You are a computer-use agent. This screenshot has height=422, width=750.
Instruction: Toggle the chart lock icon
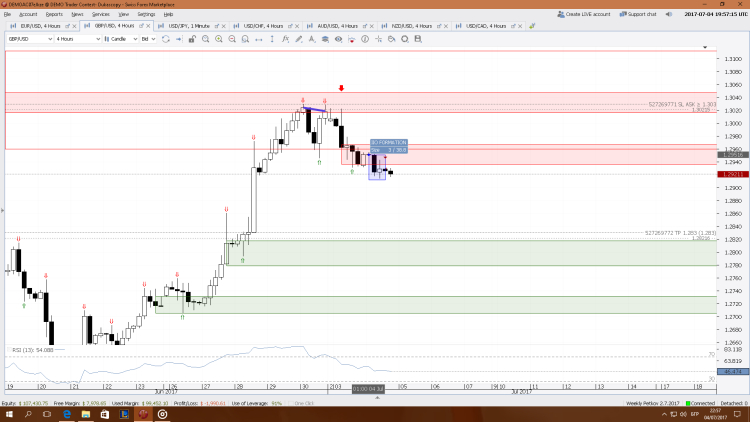click(192, 39)
